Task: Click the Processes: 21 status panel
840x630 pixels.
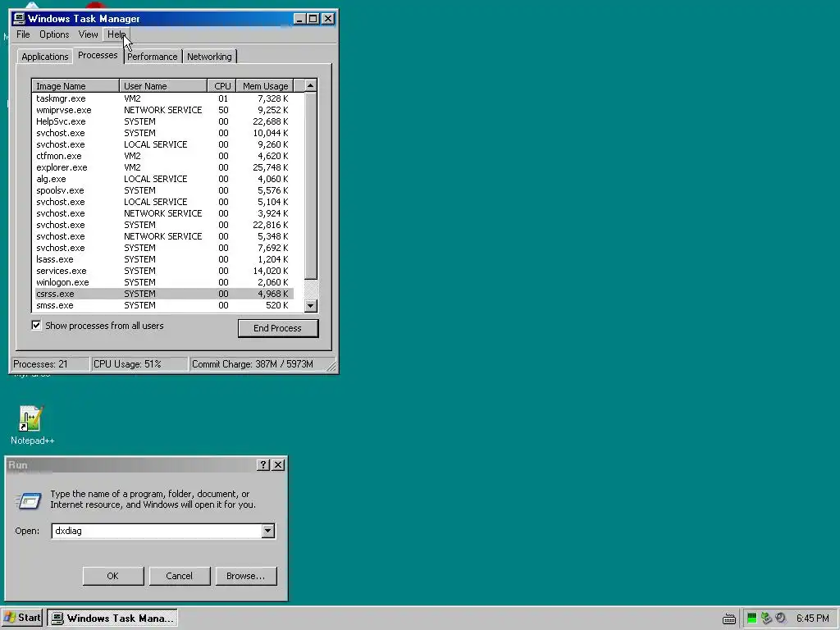Action: point(50,364)
